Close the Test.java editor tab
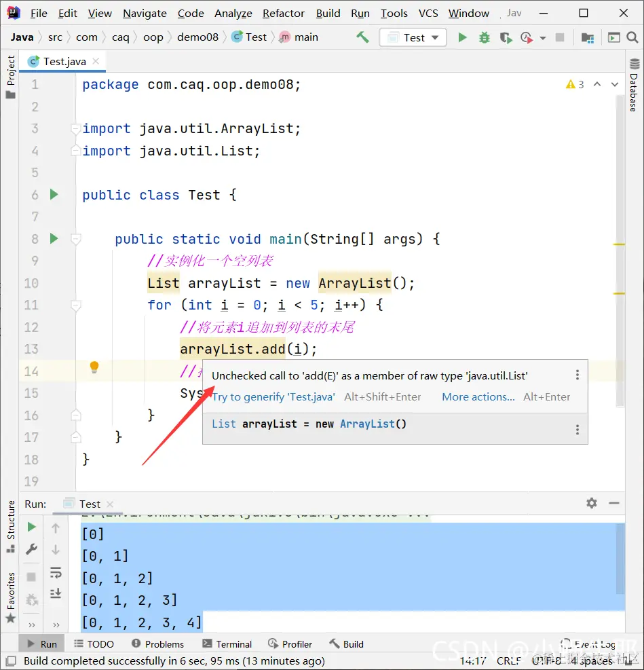This screenshot has height=670, width=644. pyautogui.click(x=96, y=61)
